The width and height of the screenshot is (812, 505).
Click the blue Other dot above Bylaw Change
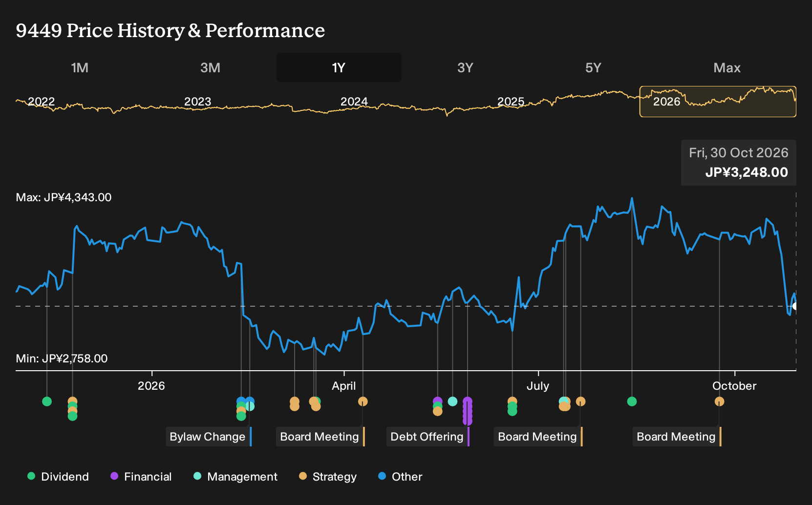tap(250, 401)
